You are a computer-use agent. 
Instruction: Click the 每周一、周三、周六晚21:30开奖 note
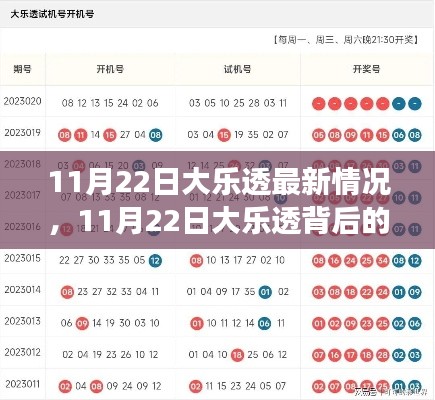(347, 40)
